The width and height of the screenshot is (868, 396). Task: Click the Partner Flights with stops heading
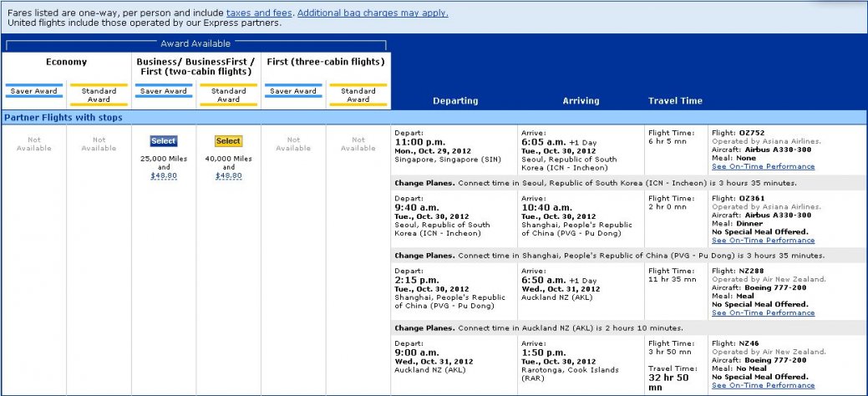pyautogui.click(x=63, y=118)
